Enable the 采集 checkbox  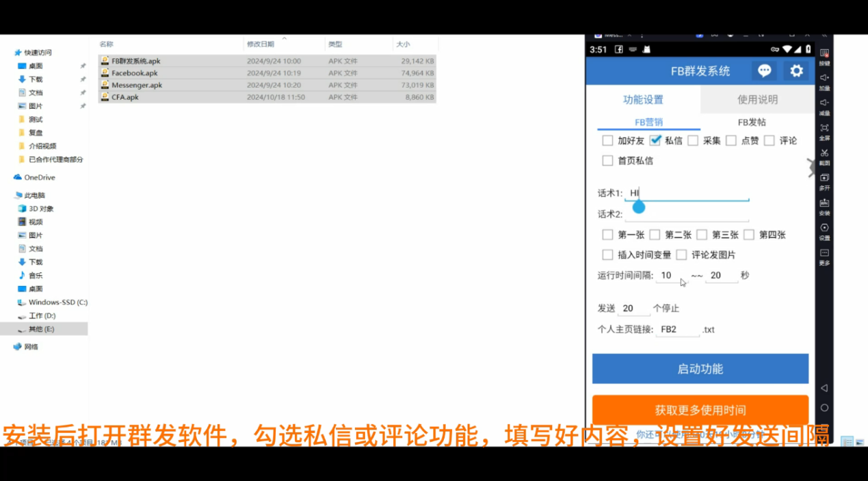point(693,140)
